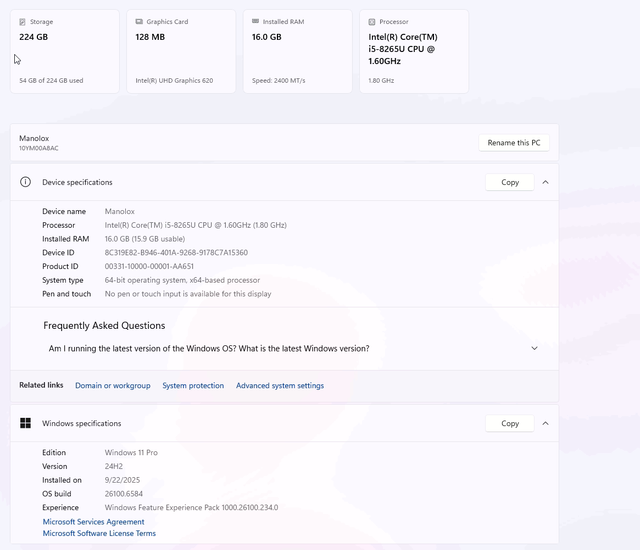Collapse the Device specifications section chevron
640x550 pixels.
[x=545, y=182]
